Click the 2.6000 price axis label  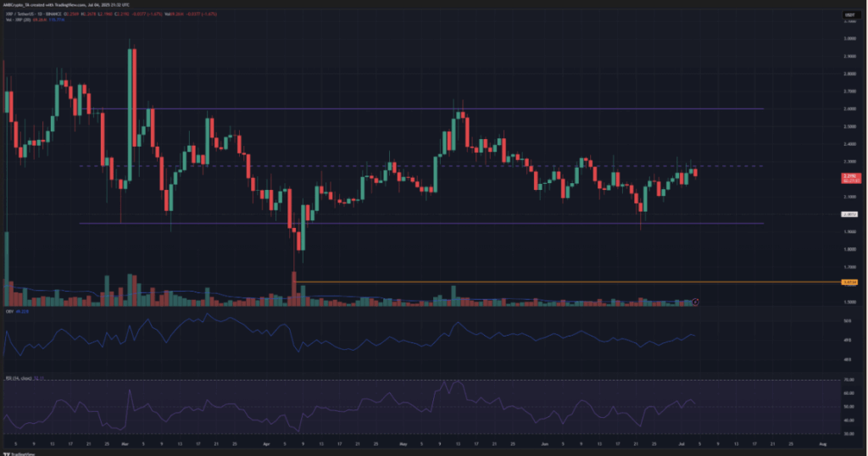[x=849, y=108]
